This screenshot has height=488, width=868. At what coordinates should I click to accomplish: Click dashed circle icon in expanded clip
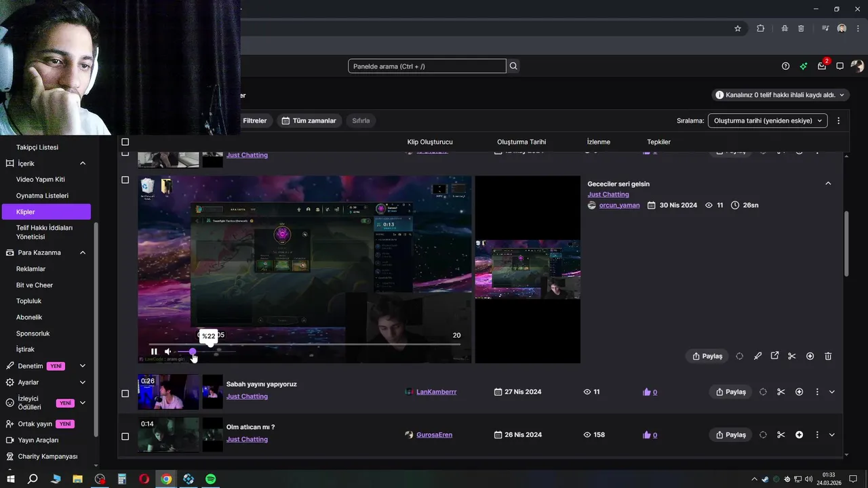(739, 356)
